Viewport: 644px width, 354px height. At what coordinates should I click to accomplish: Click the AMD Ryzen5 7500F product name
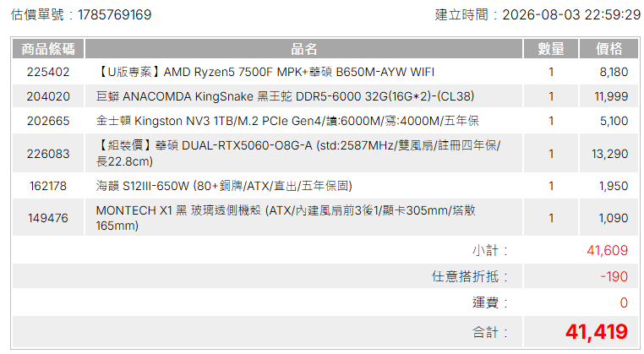pyautogui.click(x=265, y=72)
